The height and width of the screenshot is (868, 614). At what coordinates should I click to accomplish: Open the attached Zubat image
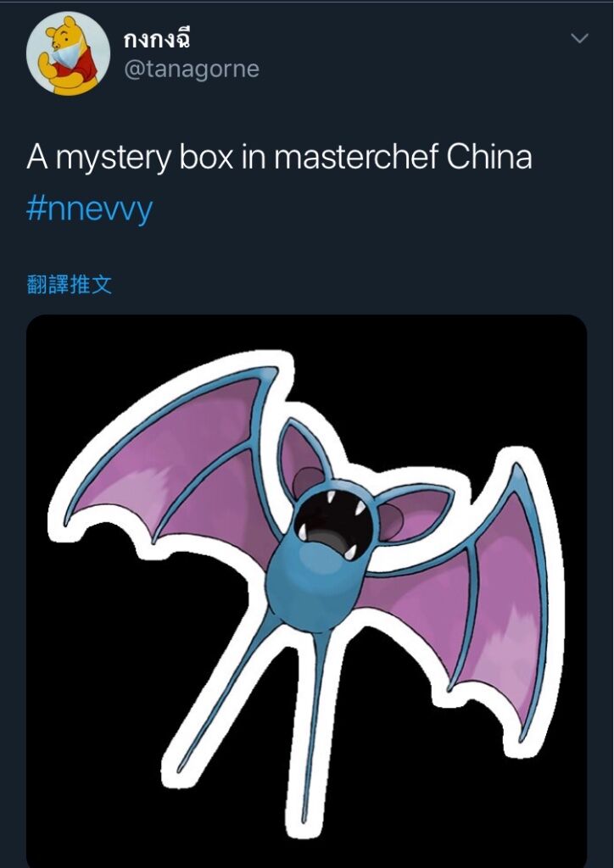pos(306,591)
